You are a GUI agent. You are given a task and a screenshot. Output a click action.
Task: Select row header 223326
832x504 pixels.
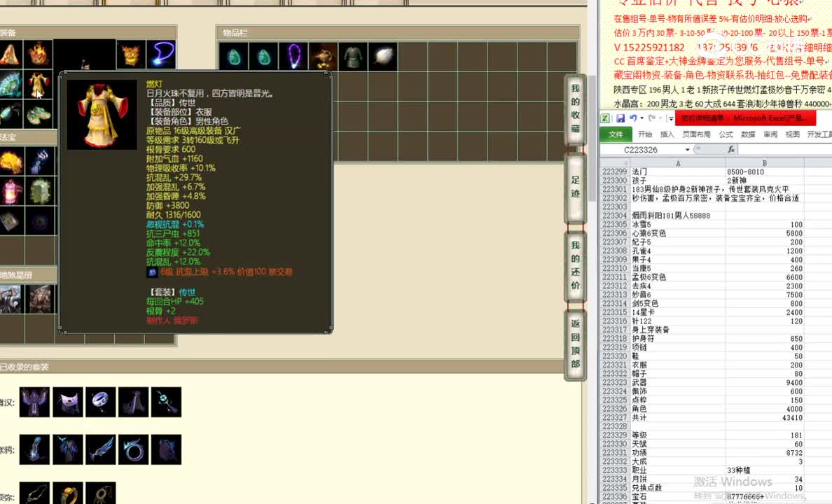coord(614,409)
